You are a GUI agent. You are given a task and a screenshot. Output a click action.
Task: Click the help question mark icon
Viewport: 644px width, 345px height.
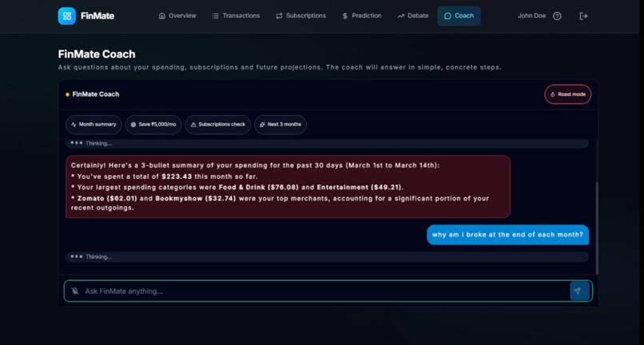pyautogui.click(x=557, y=16)
